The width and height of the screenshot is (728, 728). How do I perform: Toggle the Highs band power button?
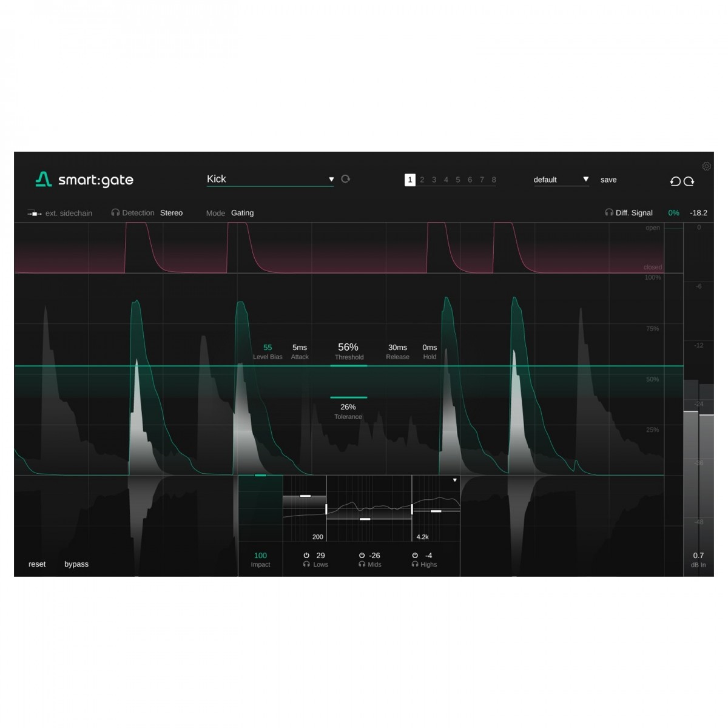415,555
